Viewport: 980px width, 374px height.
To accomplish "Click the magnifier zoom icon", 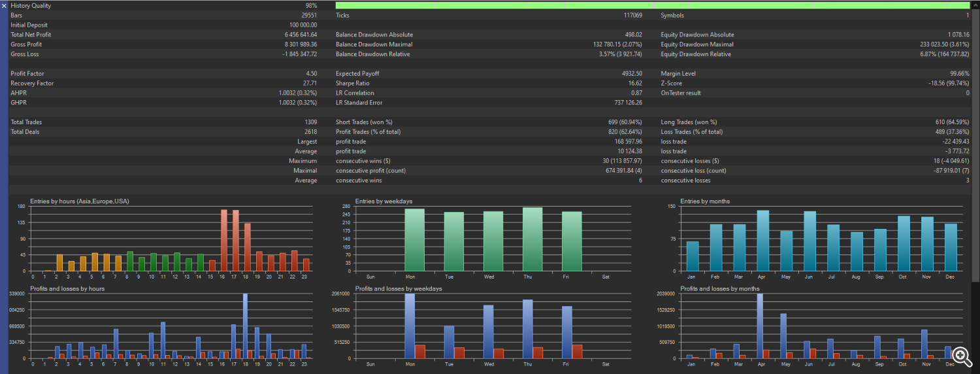I will pyautogui.click(x=961, y=356).
